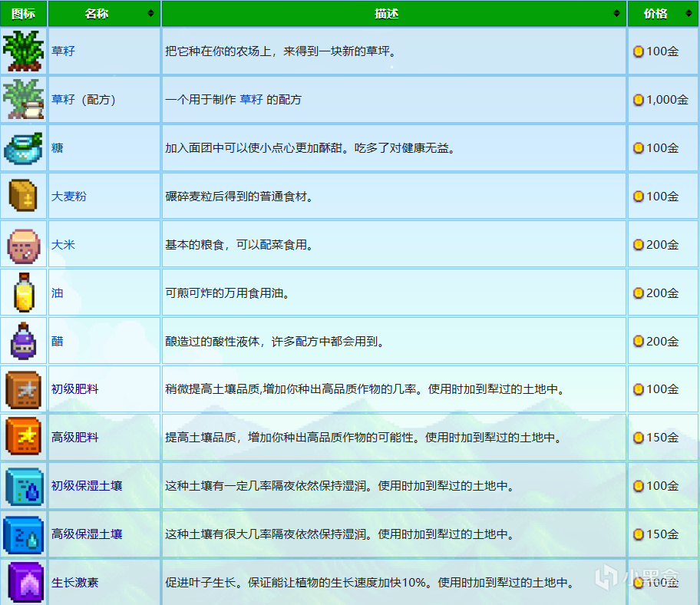Click the gold coin in the 糖 row
The width and height of the screenshot is (700, 605).
[639, 147]
